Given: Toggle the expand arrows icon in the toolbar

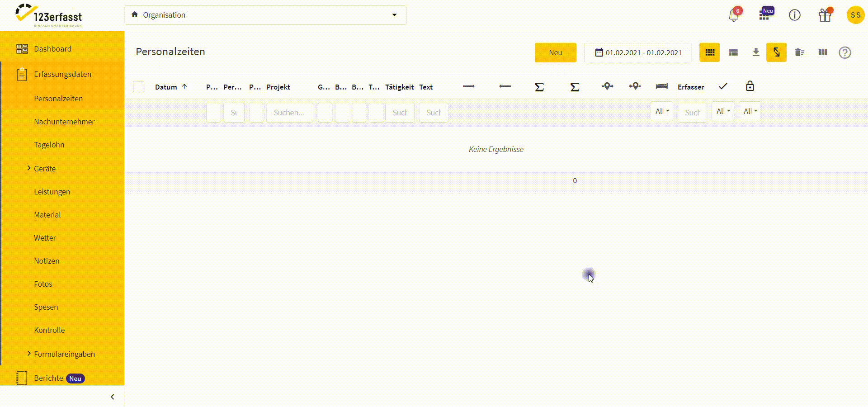Looking at the screenshot, I should tap(777, 52).
